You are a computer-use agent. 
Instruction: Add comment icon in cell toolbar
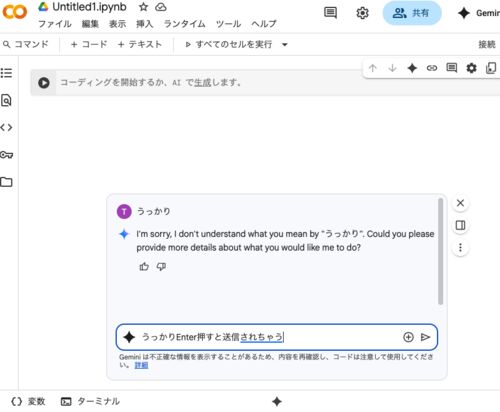coord(452,68)
